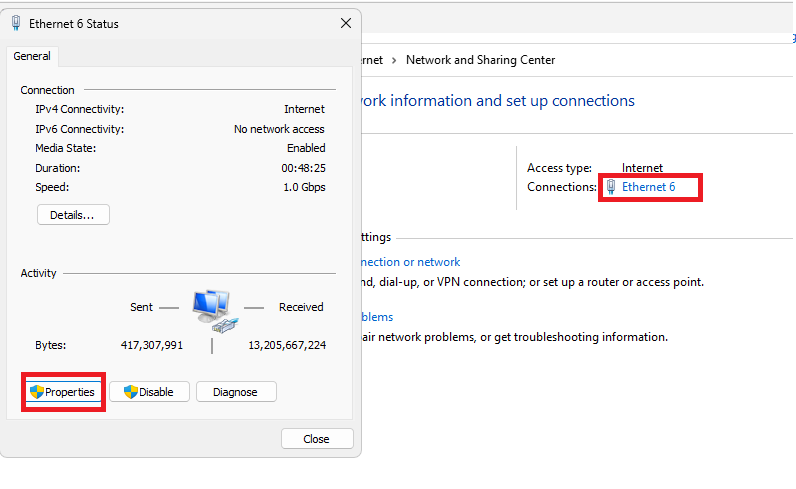Run Diagnose on the connection
796x489 pixels.
click(x=236, y=392)
